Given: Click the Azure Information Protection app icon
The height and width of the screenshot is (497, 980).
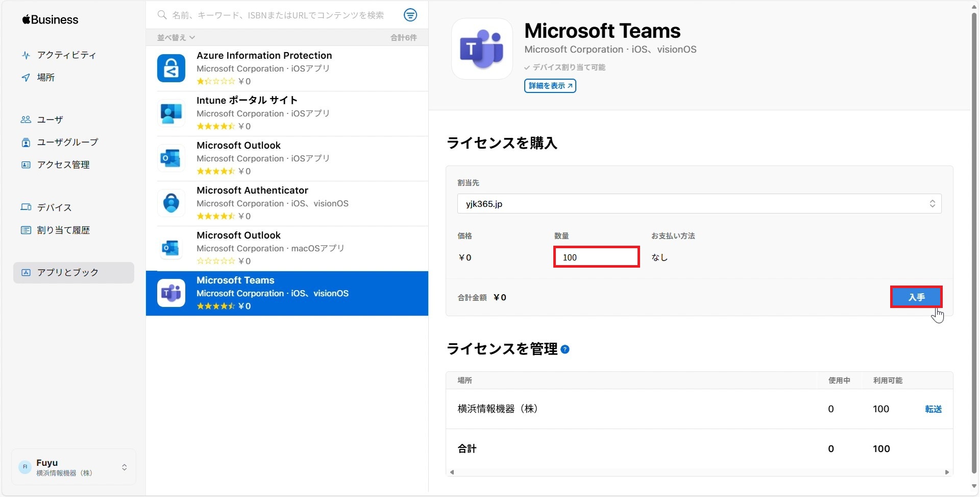Looking at the screenshot, I should point(171,68).
